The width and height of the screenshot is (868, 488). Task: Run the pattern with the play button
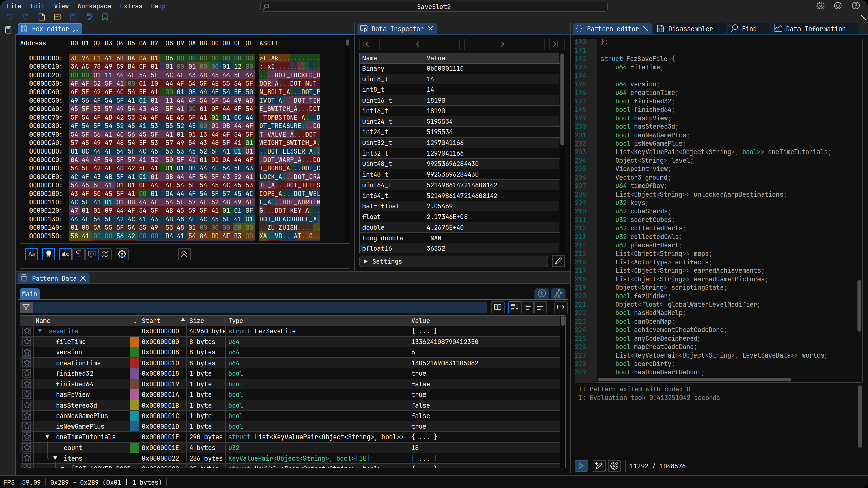pyautogui.click(x=581, y=466)
